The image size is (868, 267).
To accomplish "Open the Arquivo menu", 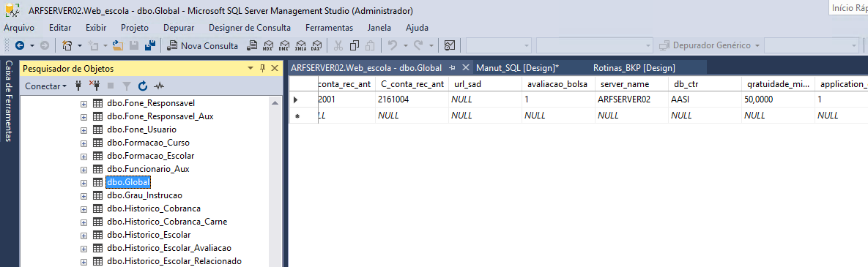I will 19,28.
